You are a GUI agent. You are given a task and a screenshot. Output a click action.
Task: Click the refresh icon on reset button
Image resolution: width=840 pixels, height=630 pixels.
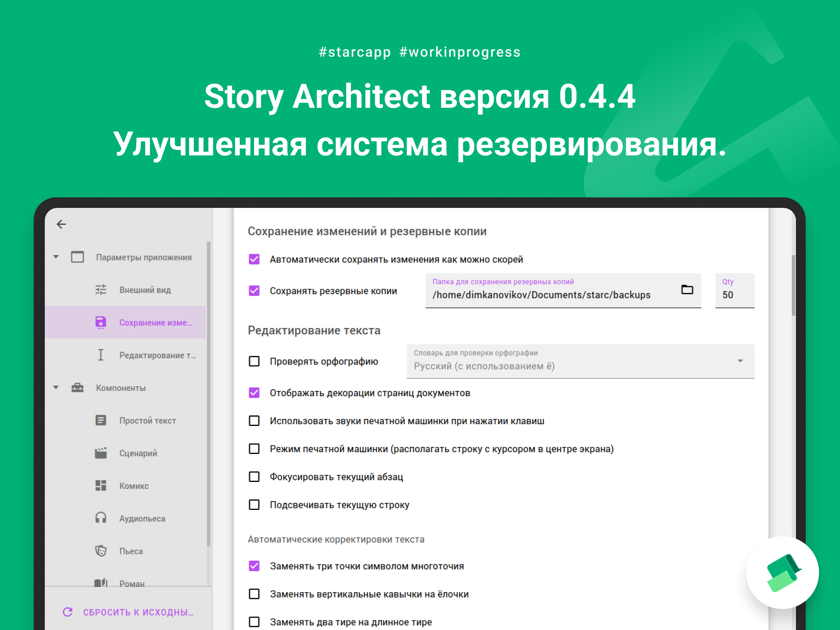pyautogui.click(x=68, y=612)
